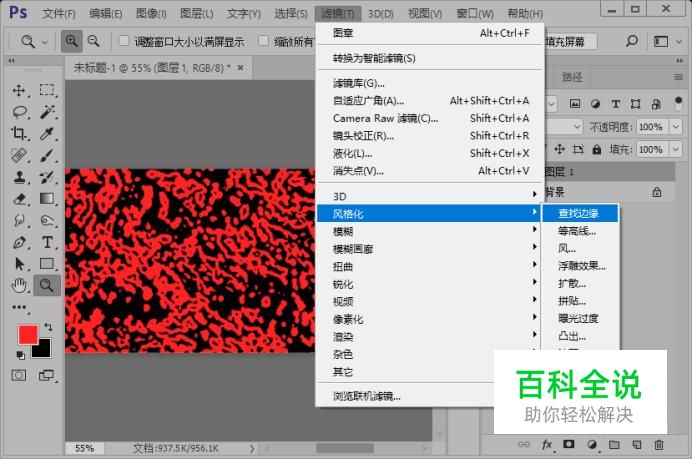Image resolution: width=692 pixels, height=459 pixels.
Task: Select the Zoom tool in the toolbox
Action: click(47, 285)
